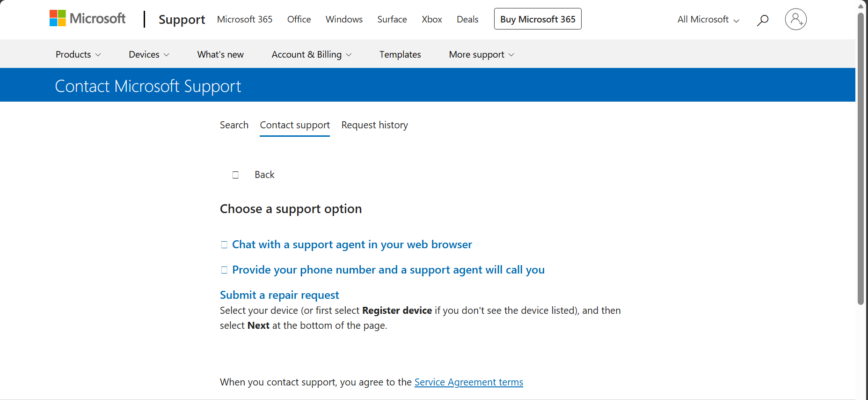Click the vertical page scrollbar
Screen dimensions: 868x400
click(861, 159)
